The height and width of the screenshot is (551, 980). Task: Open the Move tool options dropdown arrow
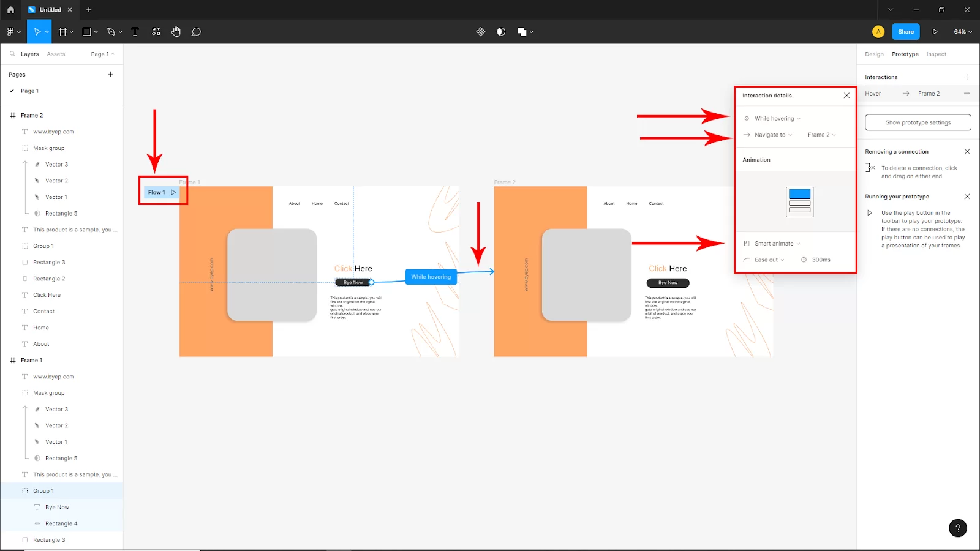tap(47, 32)
